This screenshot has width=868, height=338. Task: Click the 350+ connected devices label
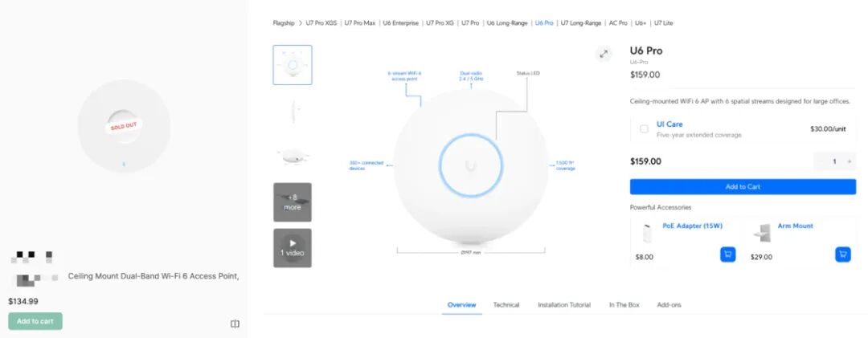pyautogui.click(x=366, y=165)
